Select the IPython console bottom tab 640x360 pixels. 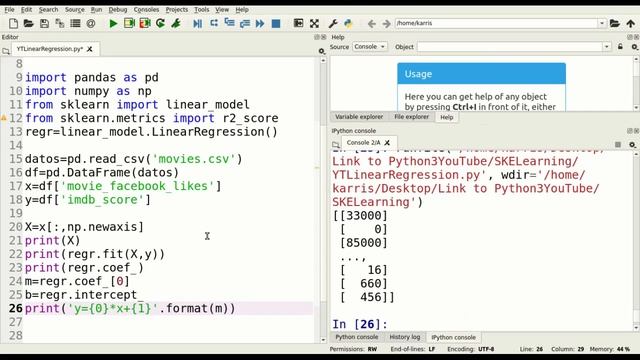(453, 337)
